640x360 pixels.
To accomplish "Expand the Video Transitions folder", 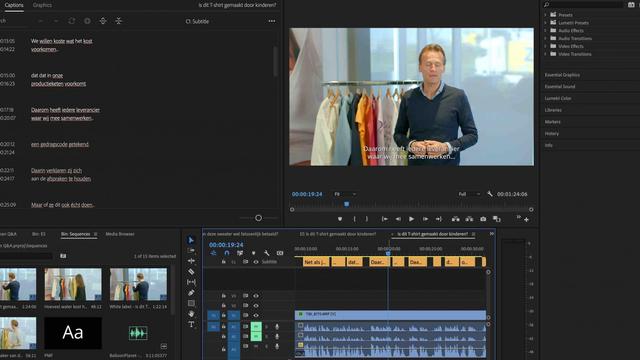I will click(545, 54).
